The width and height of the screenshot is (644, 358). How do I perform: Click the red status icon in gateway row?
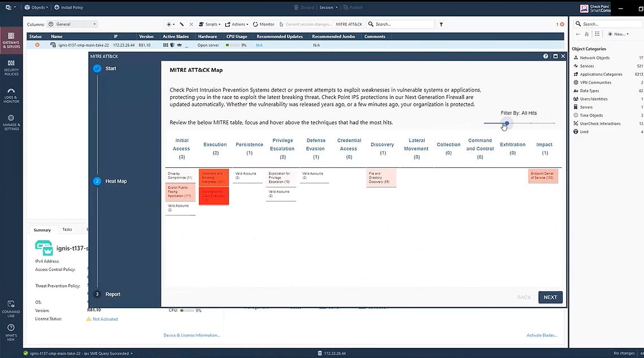click(x=37, y=45)
